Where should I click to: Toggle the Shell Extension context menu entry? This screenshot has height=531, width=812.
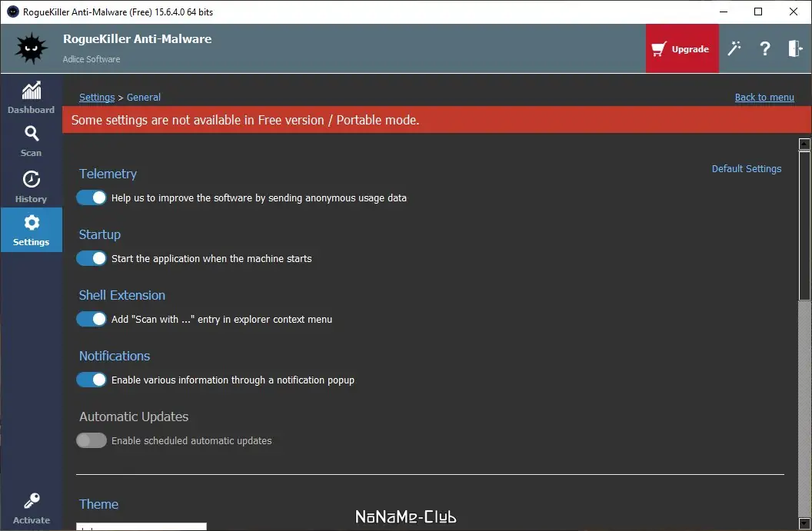[x=92, y=319]
